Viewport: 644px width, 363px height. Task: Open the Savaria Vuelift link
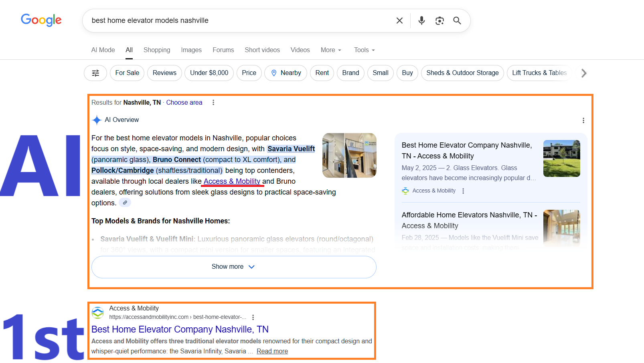point(291,149)
